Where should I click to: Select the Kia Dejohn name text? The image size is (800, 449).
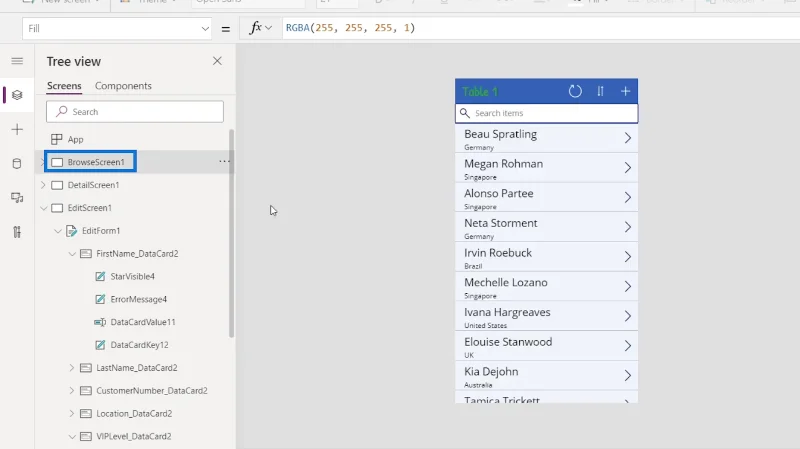pyautogui.click(x=491, y=371)
